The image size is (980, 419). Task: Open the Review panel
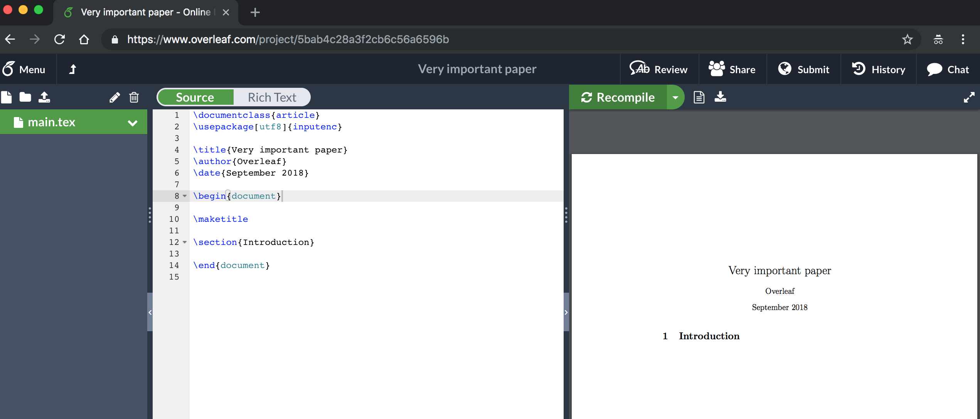(659, 69)
